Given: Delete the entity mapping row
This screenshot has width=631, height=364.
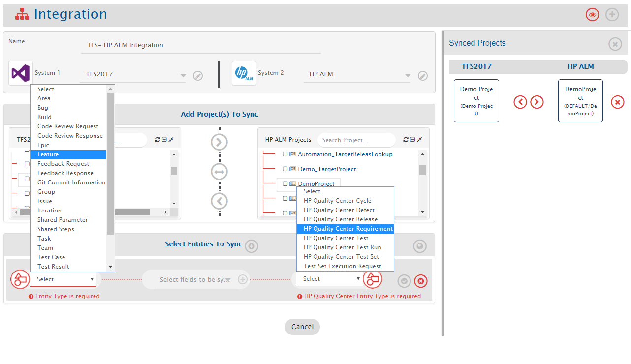Looking at the screenshot, I should click(421, 281).
